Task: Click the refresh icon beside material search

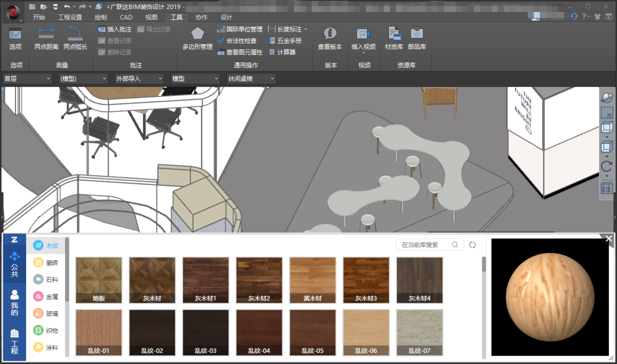Action: (472, 245)
